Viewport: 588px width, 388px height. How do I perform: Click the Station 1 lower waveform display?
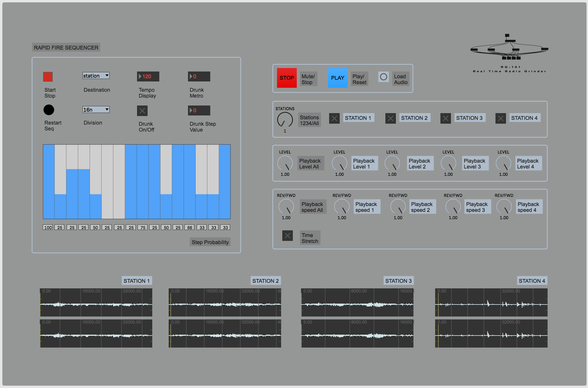[x=96, y=333]
